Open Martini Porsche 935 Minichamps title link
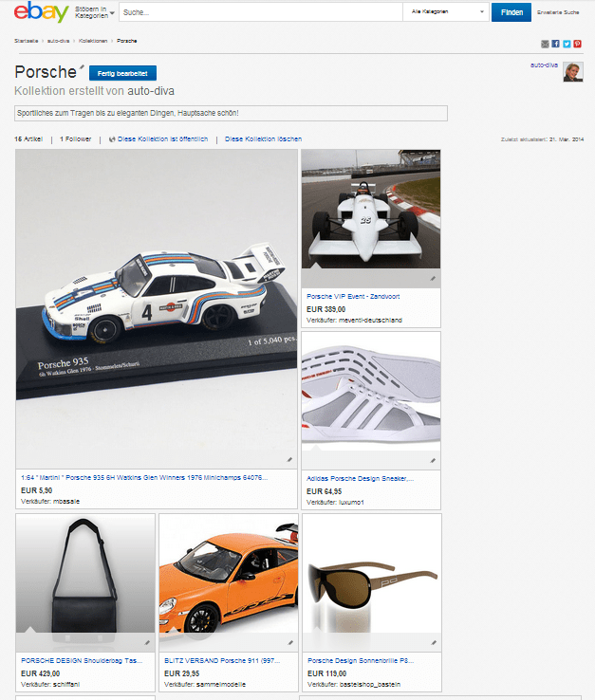 [x=144, y=478]
